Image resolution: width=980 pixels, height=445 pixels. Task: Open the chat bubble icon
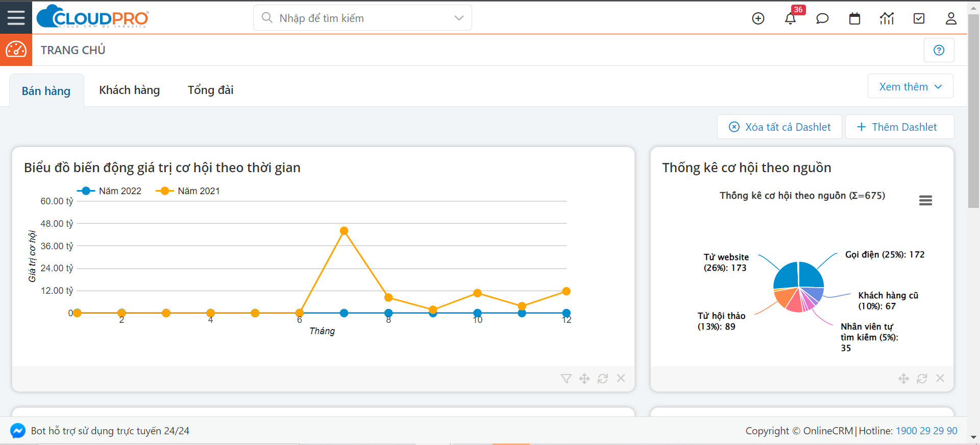click(x=822, y=18)
